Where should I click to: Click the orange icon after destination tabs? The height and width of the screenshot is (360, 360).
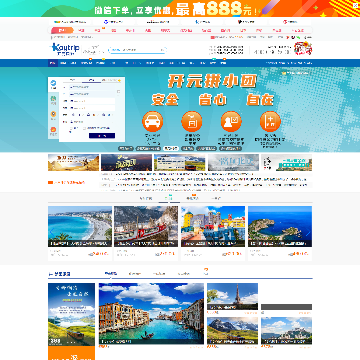(x=206, y=270)
